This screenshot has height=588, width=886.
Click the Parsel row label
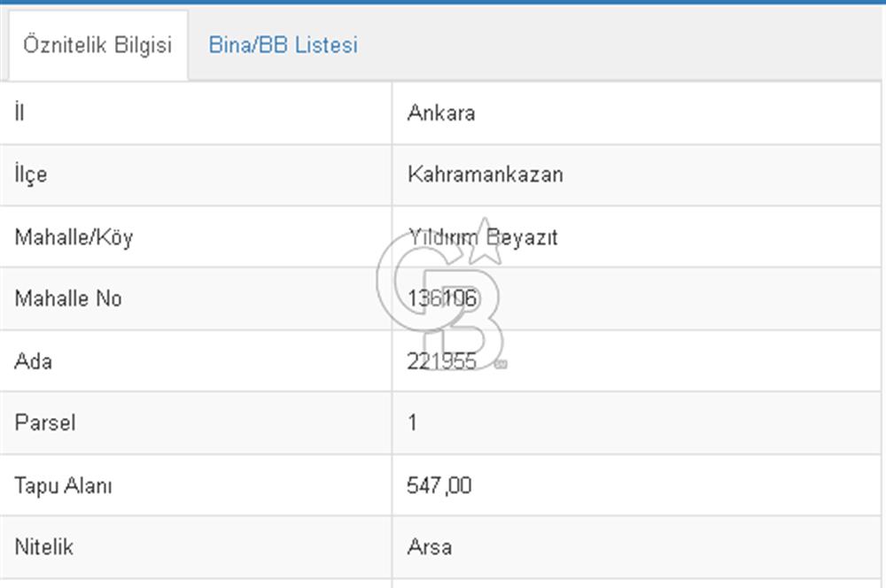(43, 423)
